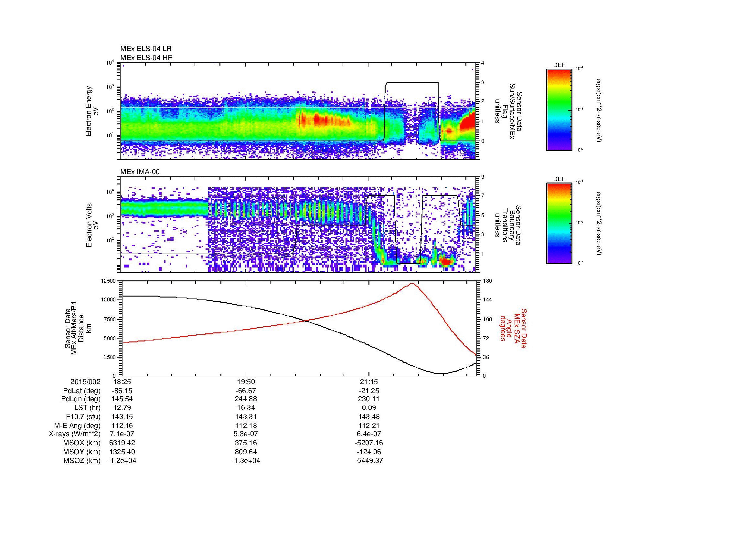Click MSOZ value -5449.37
Image resolution: width=756 pixels, height=534 pixels.
369,461
